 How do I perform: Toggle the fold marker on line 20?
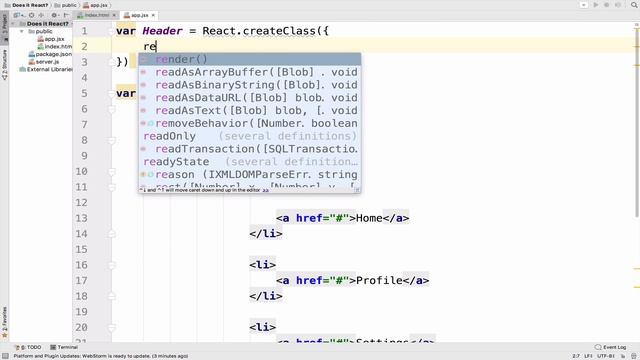click(x=111, y=327)
